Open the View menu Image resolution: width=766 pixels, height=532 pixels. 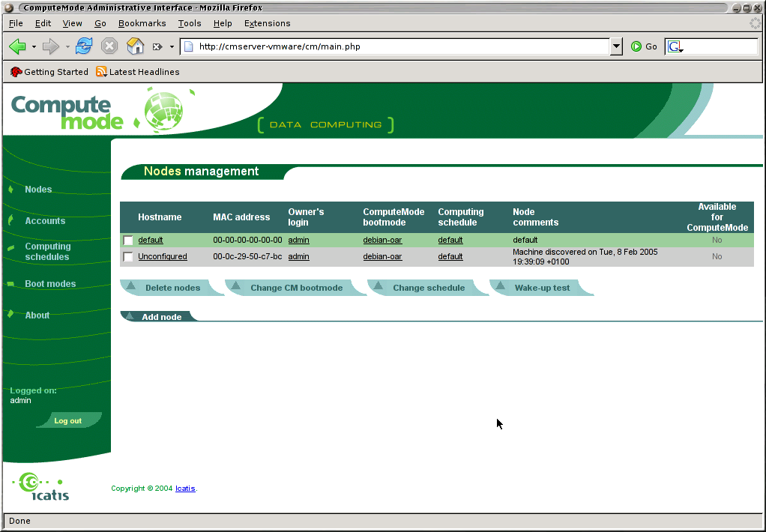pos(72,23)
